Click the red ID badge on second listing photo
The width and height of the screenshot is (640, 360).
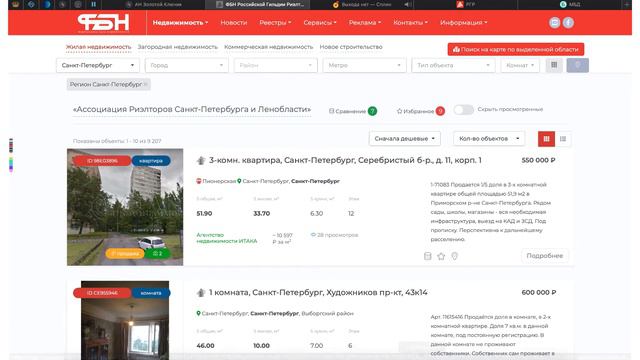click(102, 293)
